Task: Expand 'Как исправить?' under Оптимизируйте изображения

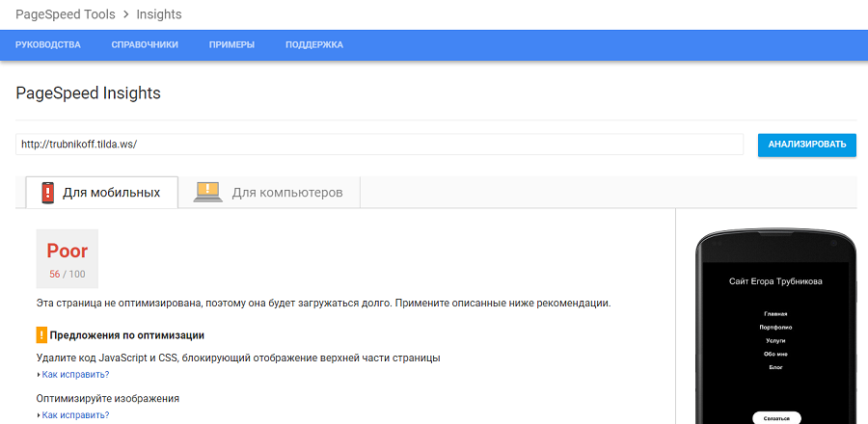Action: pos(75,415)
